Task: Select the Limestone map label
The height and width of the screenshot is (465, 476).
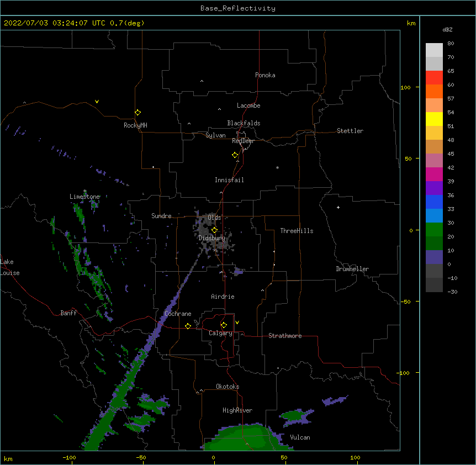Action: coord(84,197)
